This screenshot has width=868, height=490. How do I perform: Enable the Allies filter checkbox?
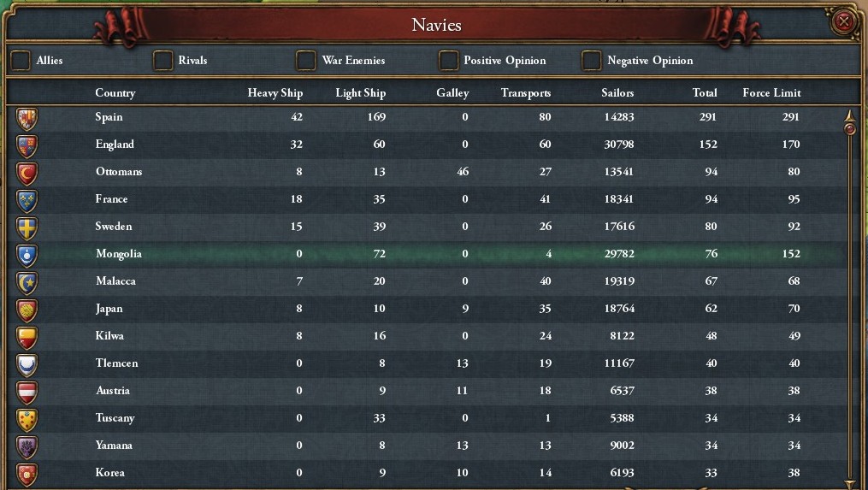20,61
